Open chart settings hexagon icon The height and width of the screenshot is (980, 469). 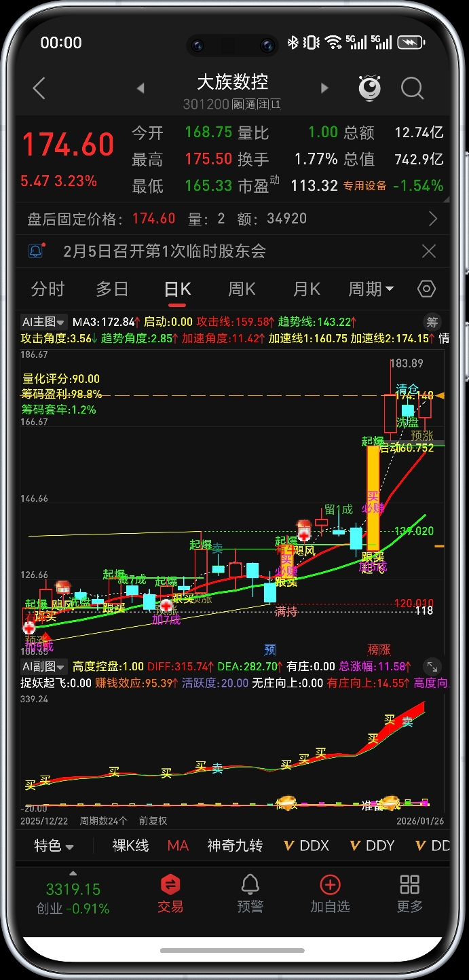coord(426,289)
